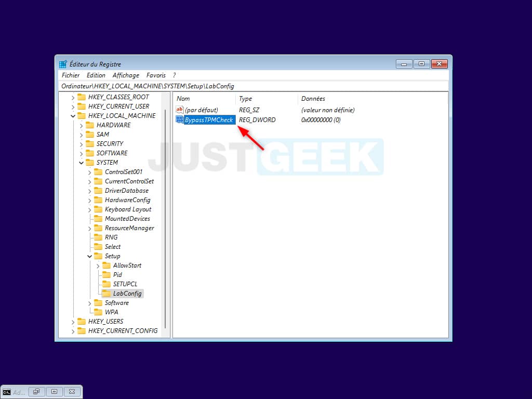532x399 pixels.
Task: Expand the AllowStart key chevron
Action: tap(98, 265)
